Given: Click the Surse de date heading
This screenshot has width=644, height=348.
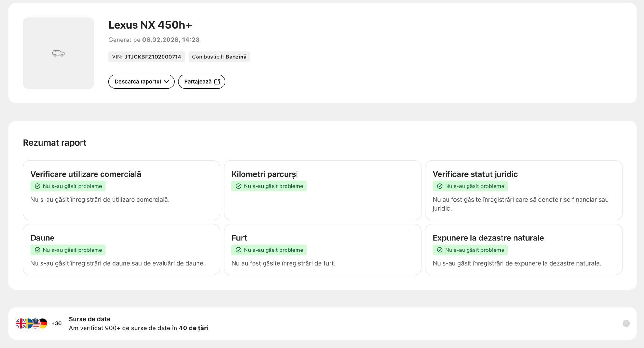Looking at the screenshot, I should 90,319.
